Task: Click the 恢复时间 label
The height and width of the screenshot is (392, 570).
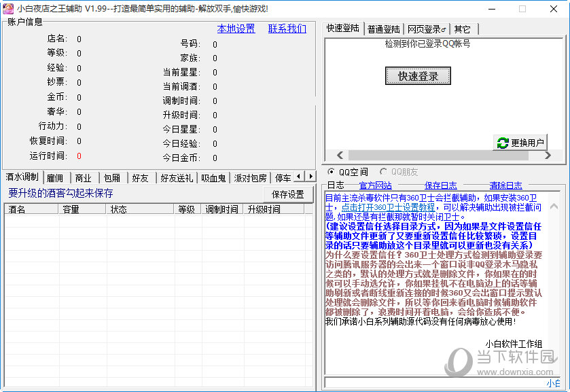Action: (48, 141)
